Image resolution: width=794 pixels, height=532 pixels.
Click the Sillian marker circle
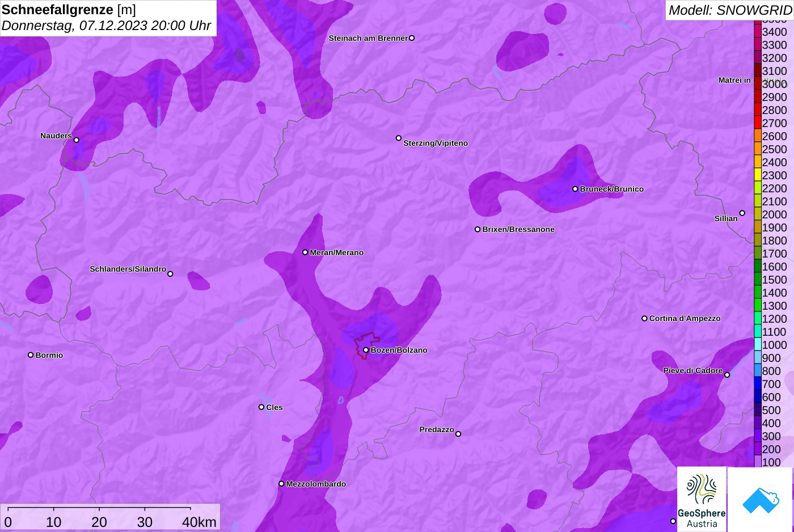point(742,213)
